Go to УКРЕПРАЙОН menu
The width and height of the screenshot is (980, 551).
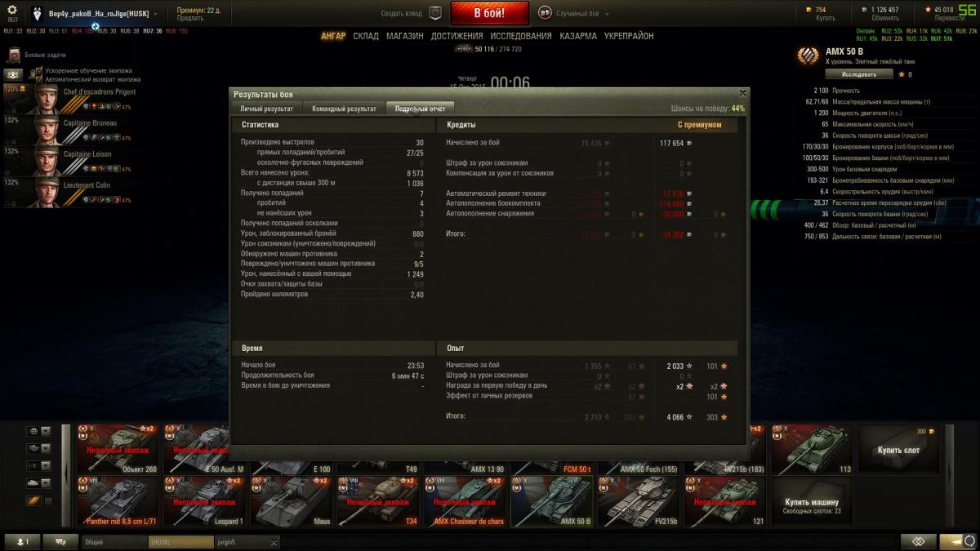coord(629,37)
